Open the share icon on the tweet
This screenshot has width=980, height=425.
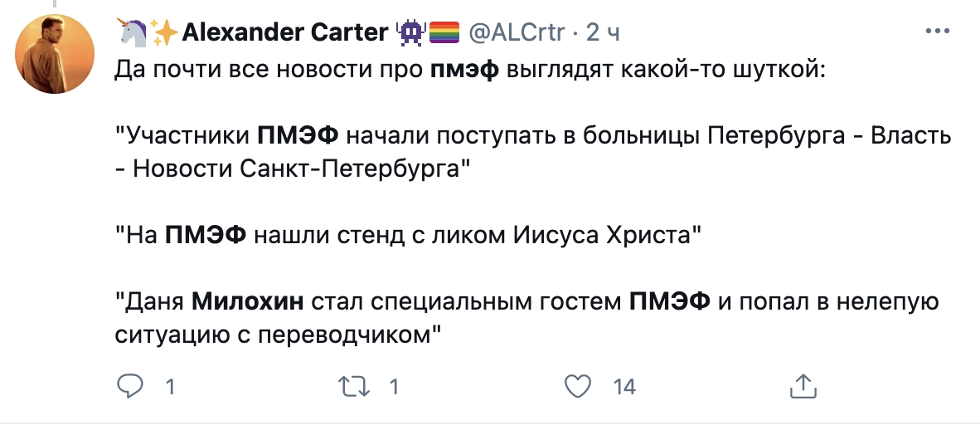click(803, 386)
